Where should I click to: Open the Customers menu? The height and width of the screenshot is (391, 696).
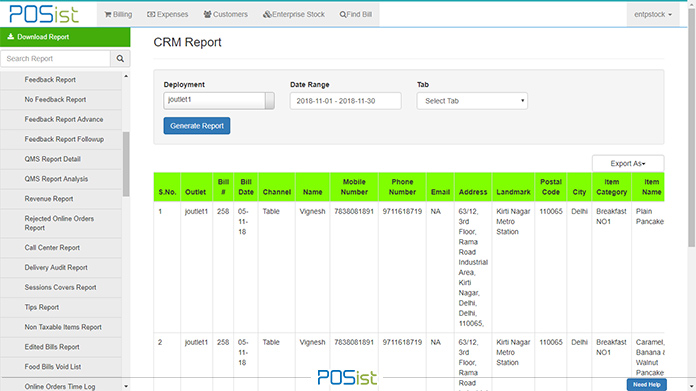click(x=225, y=14)
